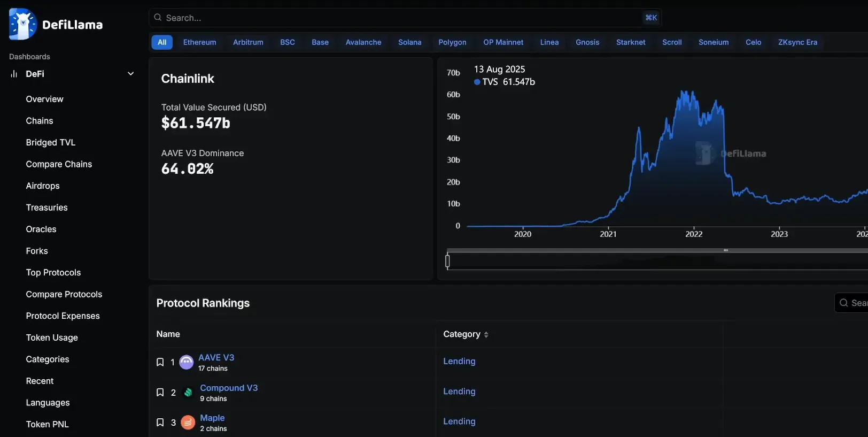Open Bridged TVL in the sidebar
Viewport: 868px width, 437px height.
click(51, 142)
